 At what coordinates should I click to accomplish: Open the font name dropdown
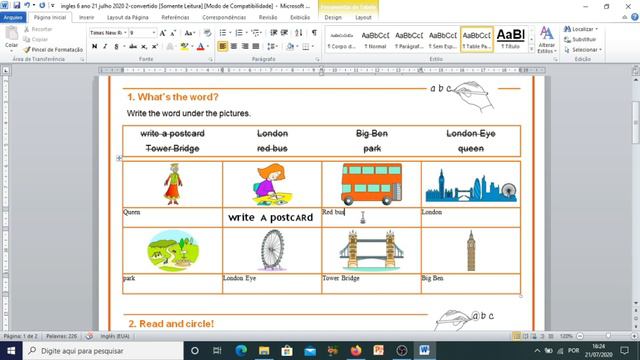click(125, 33)
